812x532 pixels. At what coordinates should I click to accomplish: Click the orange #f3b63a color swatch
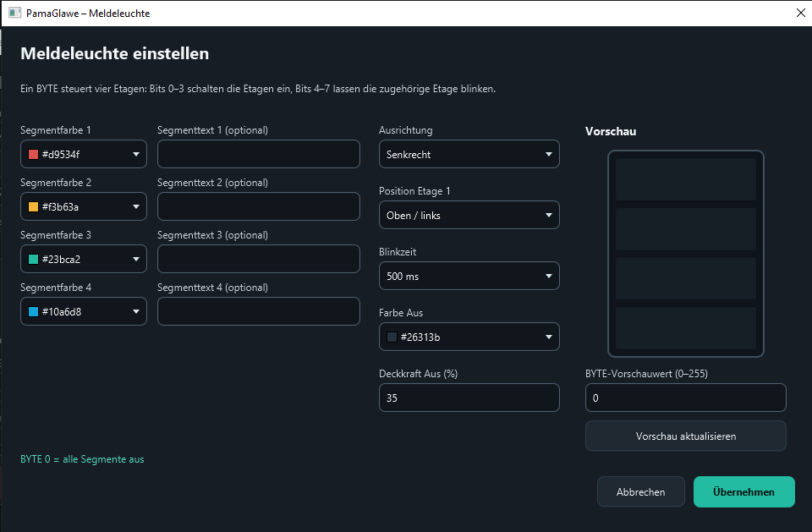[33, 206]
